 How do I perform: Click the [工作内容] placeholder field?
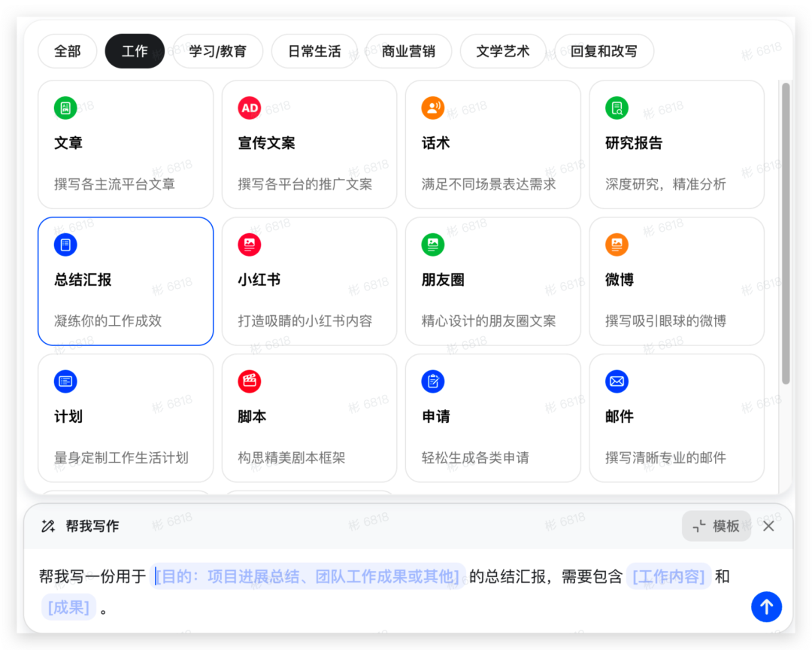[668, 576]
